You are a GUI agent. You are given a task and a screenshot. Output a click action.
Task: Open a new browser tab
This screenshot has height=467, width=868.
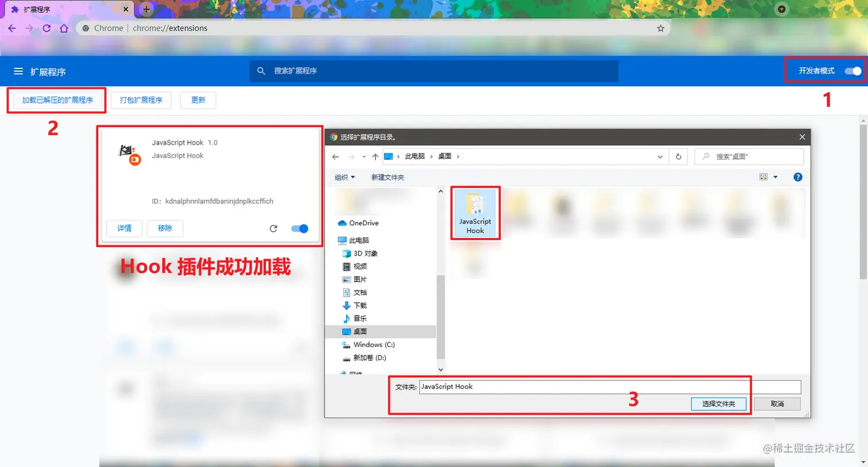146,9
